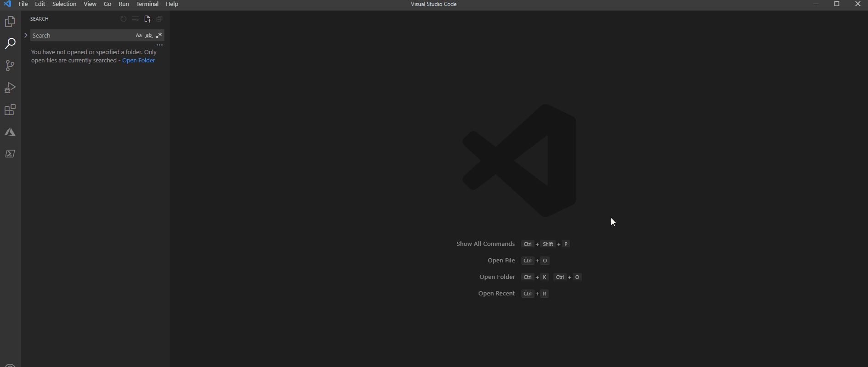Open the Run and Debug view
This screenshot has width=868, height=367.
[x=10, y=88]
